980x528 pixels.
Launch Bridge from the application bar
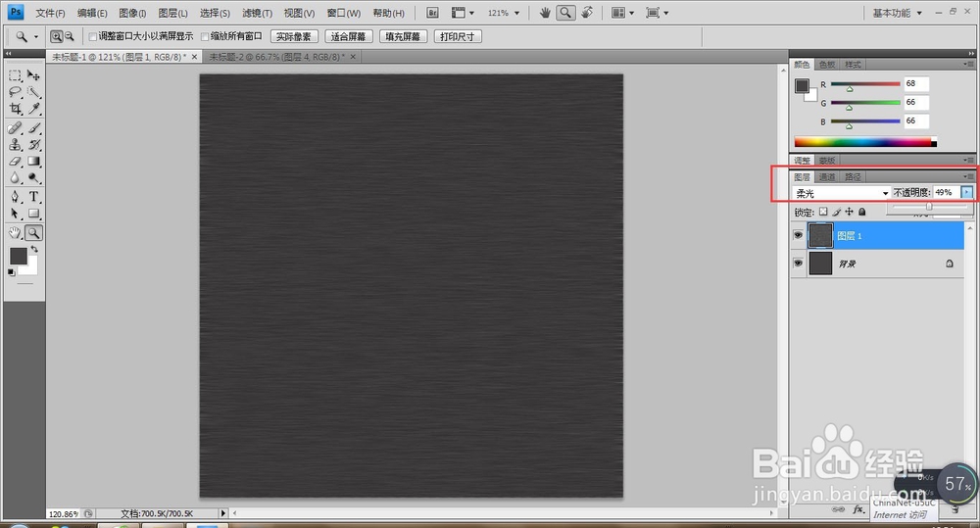tap(432, 13)
